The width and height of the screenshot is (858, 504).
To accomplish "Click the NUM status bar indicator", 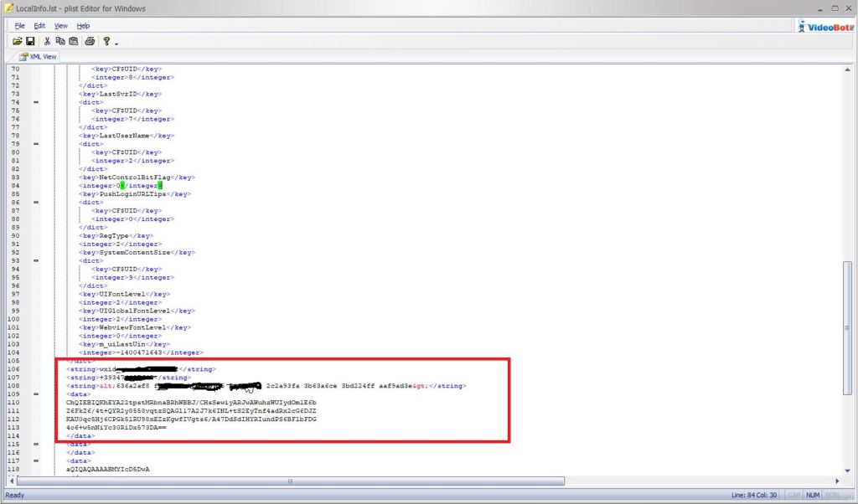I will tap(813, 496).
